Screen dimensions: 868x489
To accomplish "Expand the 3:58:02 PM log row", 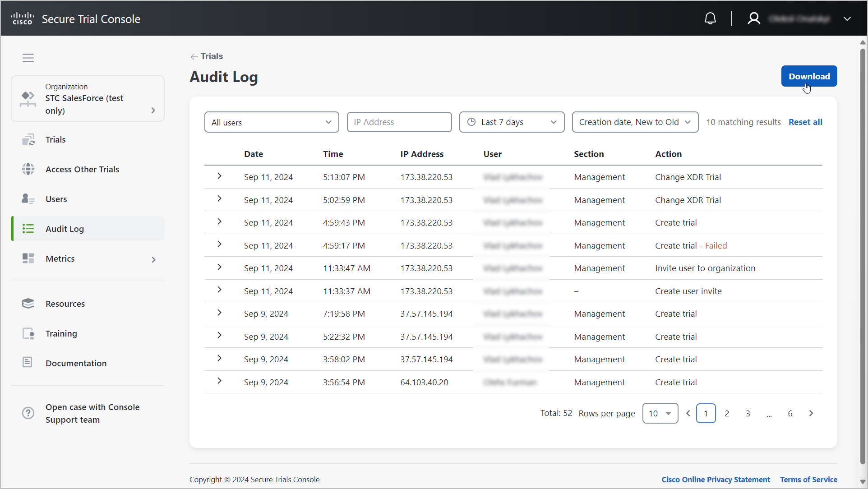I will tap(219, 358).
